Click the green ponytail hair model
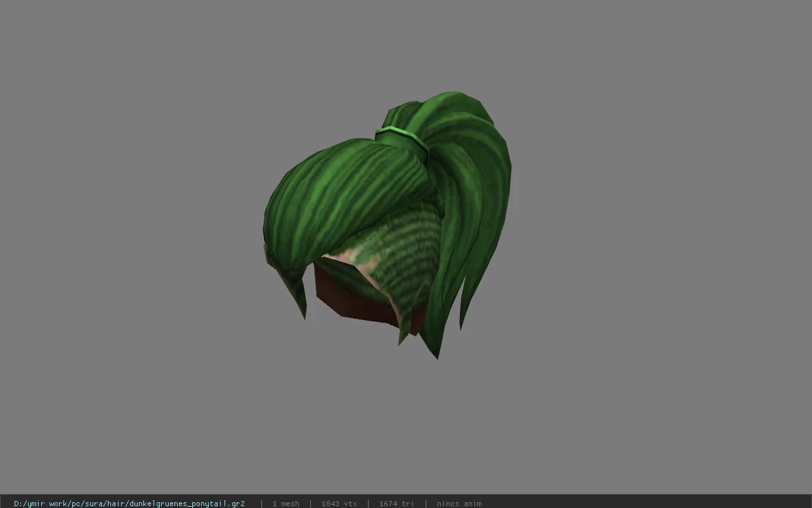Screen dimensions: 812x508 [387, 225]
